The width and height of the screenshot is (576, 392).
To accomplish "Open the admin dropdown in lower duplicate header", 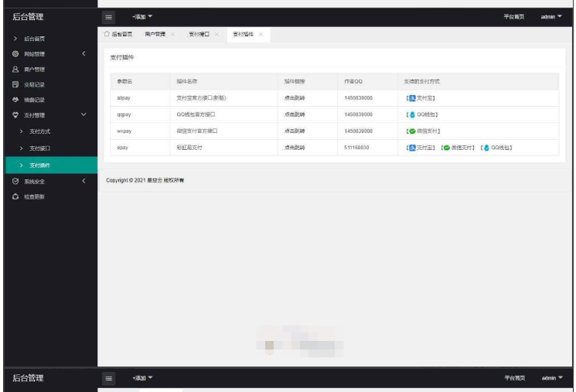I will click(x=552, y=377).
